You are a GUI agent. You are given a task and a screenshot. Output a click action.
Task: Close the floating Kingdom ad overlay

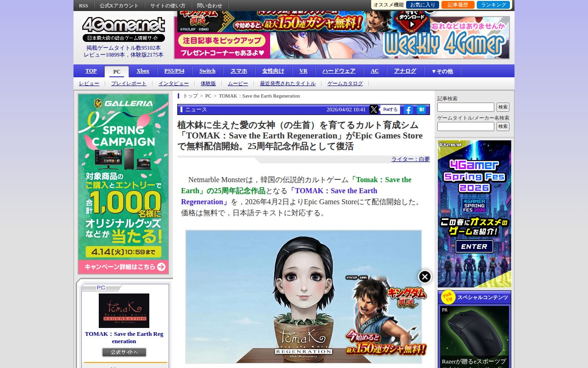coord(425,276)
